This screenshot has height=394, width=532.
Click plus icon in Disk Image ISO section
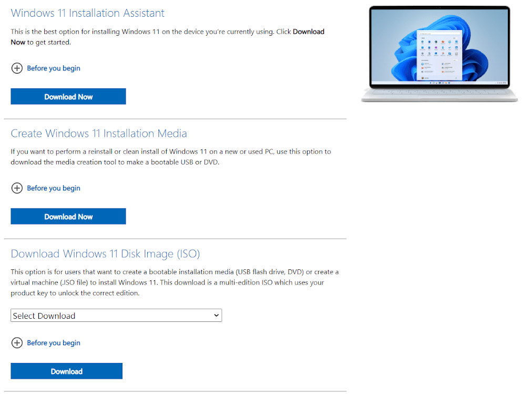[17, 343]
